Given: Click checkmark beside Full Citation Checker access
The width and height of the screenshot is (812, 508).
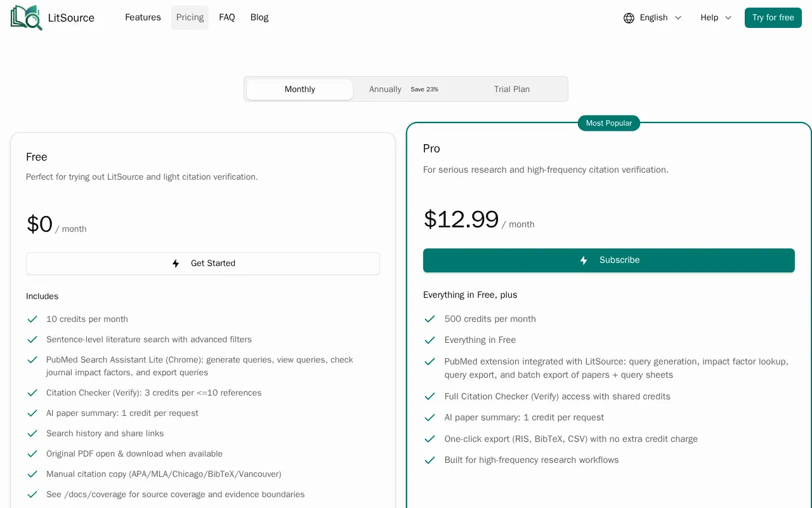Looking at the screenshot, I should (429, 397).
